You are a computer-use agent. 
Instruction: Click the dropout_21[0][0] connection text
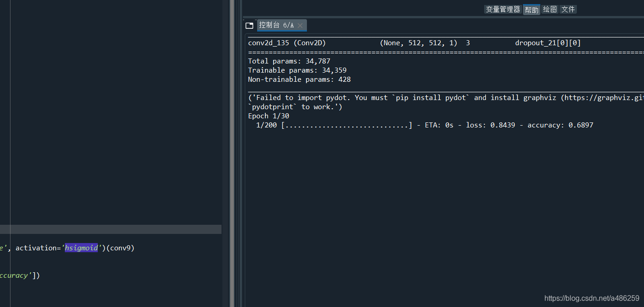[x=548, y=43]
